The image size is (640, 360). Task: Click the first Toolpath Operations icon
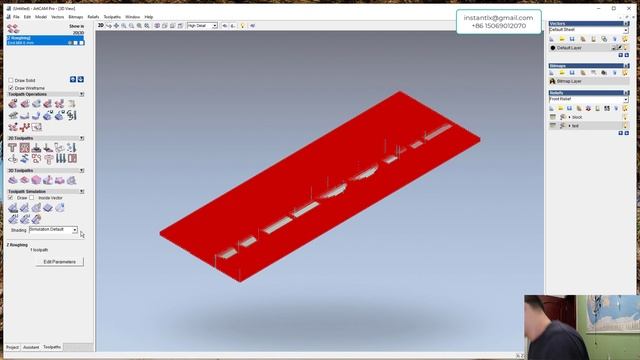13,104
